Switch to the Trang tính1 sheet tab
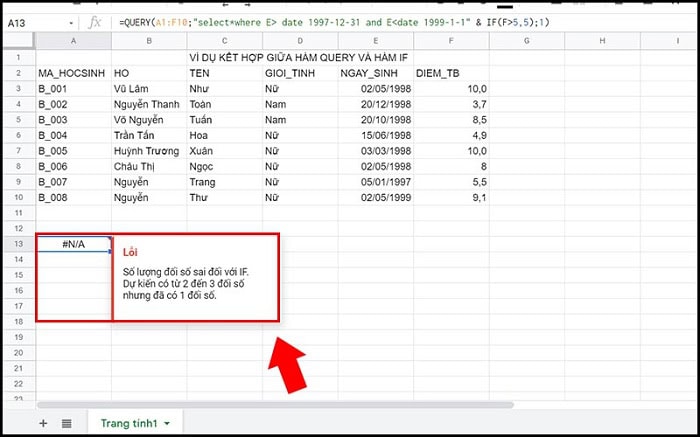The height and width of the screenshot is (437, 700). tap(131, 423)
